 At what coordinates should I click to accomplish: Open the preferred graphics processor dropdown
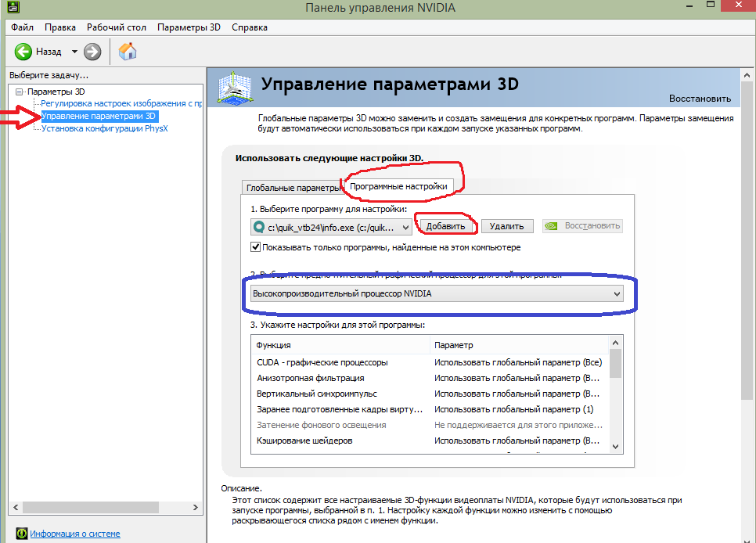point(437,293)
